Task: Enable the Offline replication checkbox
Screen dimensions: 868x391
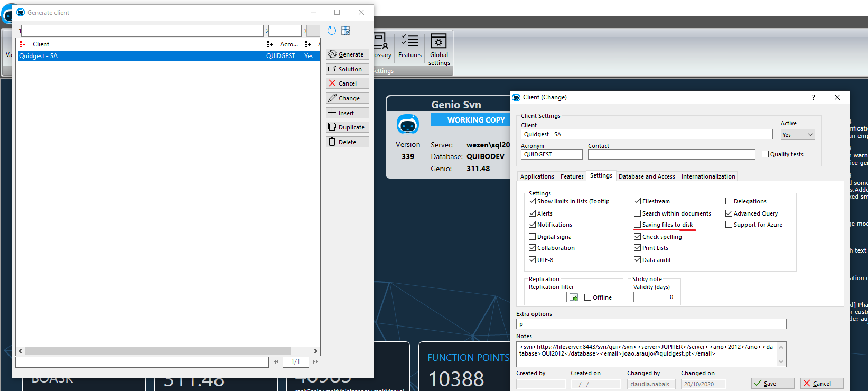Action: click(x=588, y=297)
